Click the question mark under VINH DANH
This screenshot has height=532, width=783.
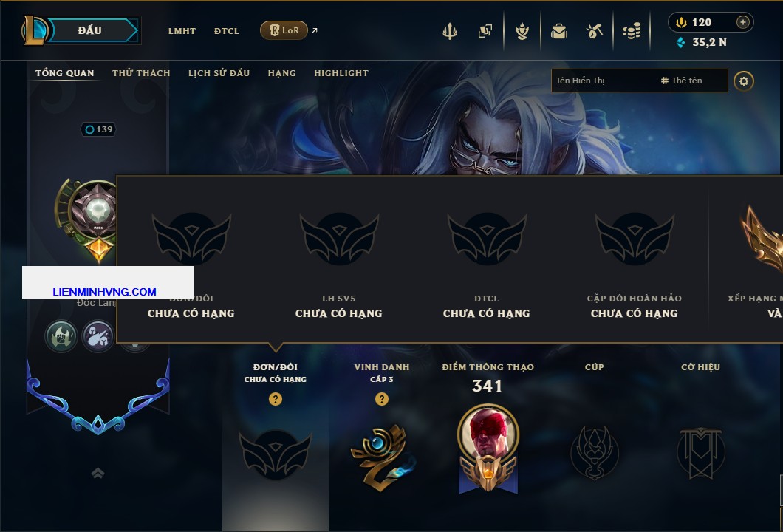click(x=381, y=399)
